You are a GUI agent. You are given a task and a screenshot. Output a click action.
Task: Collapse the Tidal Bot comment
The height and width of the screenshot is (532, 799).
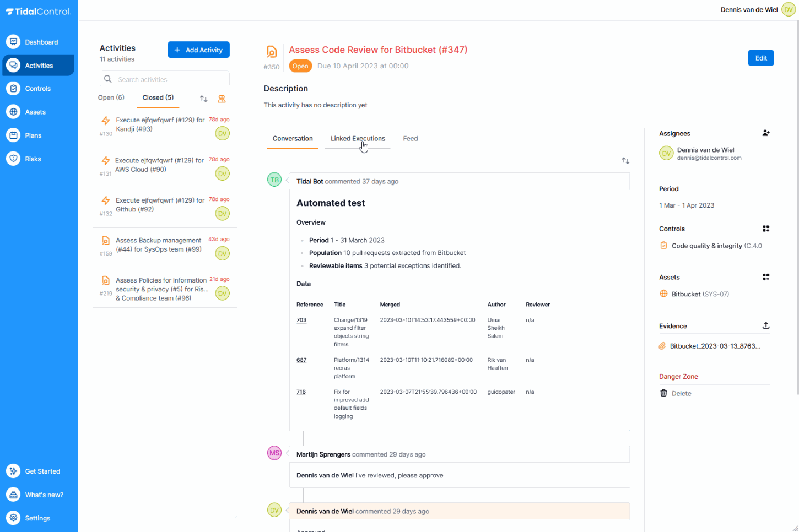pyautogui.click(x=287, y=179)
